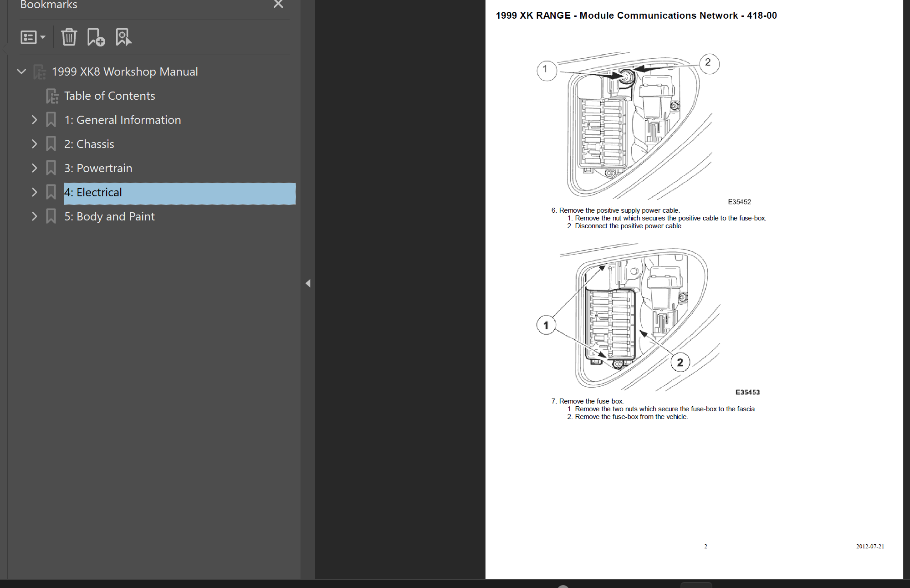Click the Table of Contents bookmark icon
Viewport: 910px width, 588px height.
[52, 96]
